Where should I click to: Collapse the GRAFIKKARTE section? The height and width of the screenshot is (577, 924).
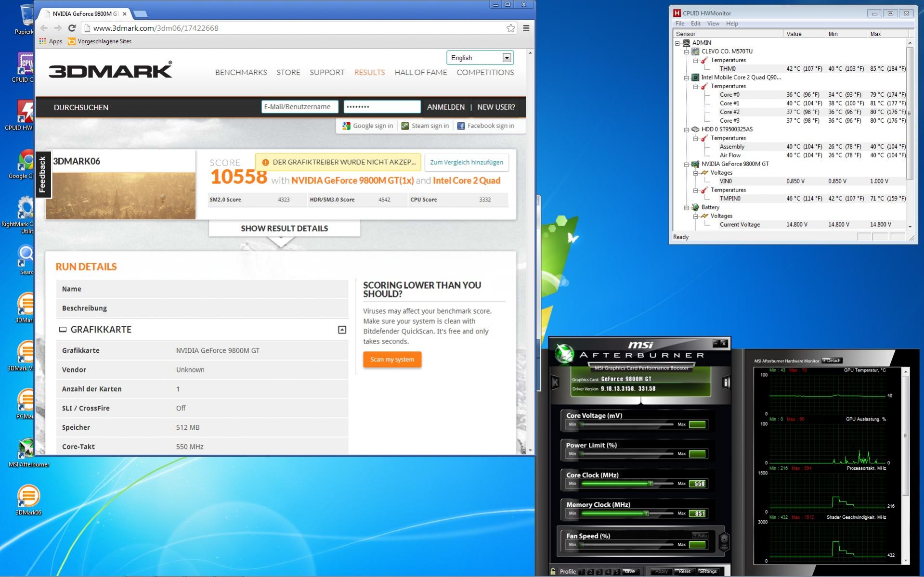pyautogui.click(x=342, y=330)
